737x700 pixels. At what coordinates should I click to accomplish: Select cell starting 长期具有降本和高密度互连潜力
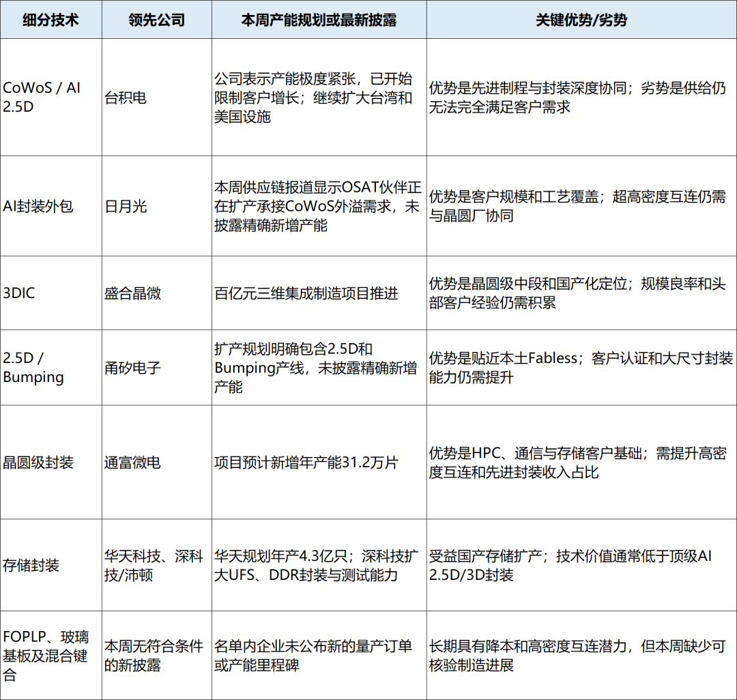581,656
